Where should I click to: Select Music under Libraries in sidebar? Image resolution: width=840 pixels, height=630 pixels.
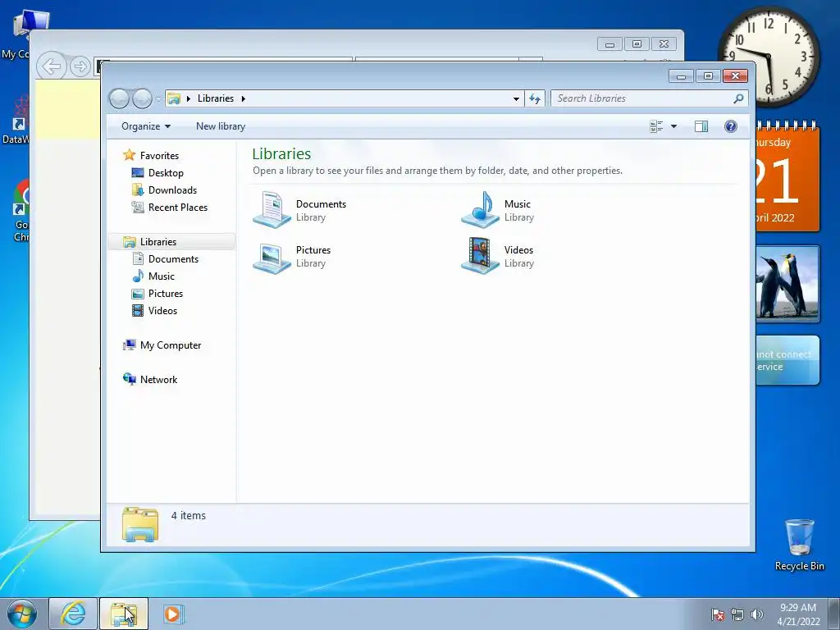162,276
